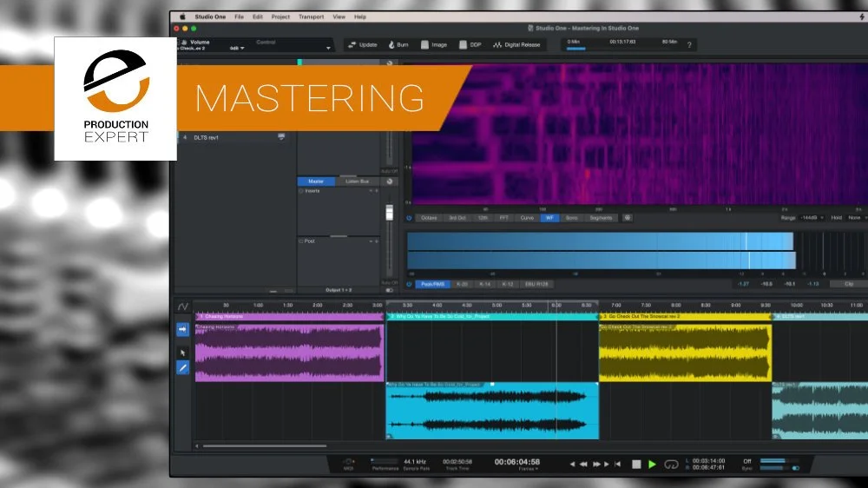Screen dimensions: 868x488
Task: Open the Apple menu
Action: click(x=182, y=16)
